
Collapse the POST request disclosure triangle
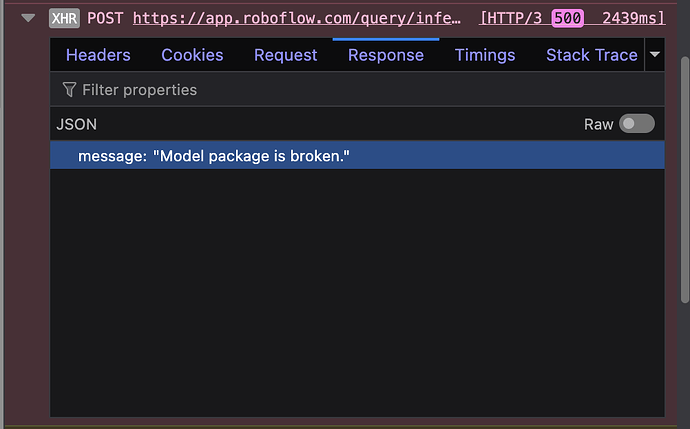coord(28,18)
